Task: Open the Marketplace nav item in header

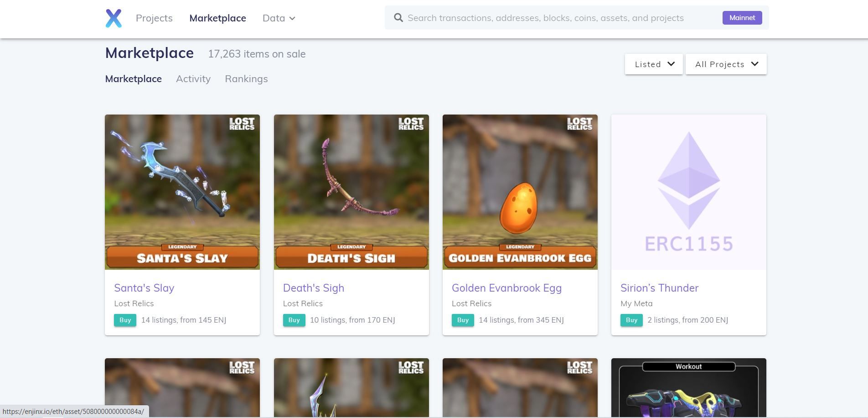Action: point(217,18)
